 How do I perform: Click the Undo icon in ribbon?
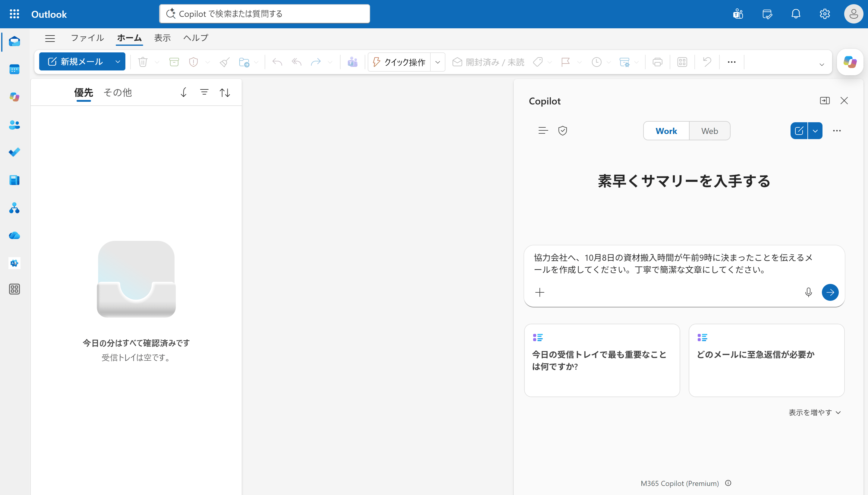(x=707, y=62)
